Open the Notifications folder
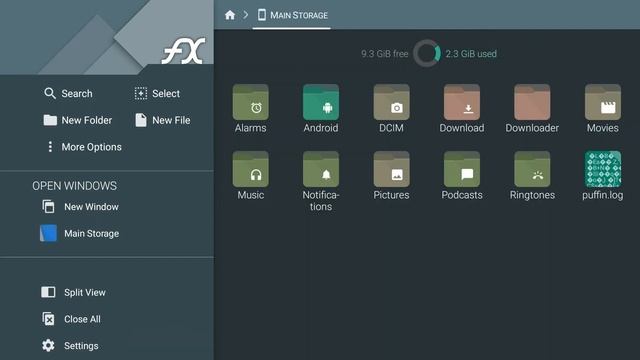The width and height of the screenshot is (640, 360). tap(321, 182)
